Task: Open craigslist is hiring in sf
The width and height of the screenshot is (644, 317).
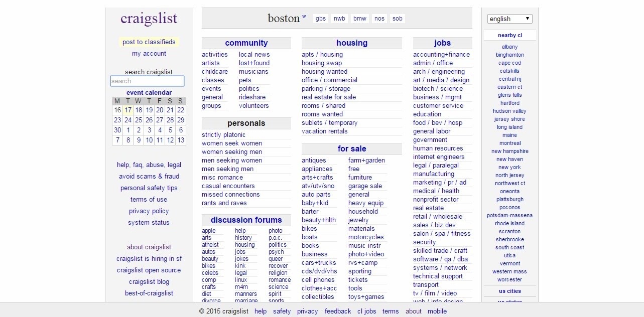Action: 149,259
